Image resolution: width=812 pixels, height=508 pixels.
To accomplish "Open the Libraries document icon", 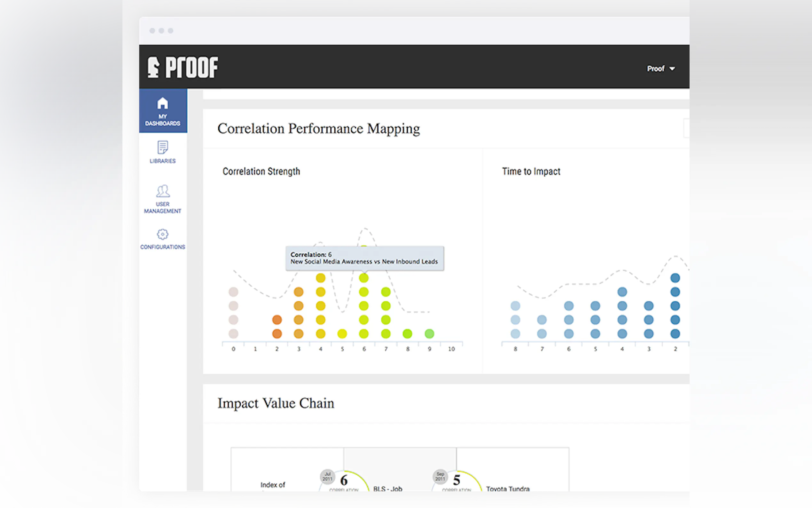I will pos(162,147).
